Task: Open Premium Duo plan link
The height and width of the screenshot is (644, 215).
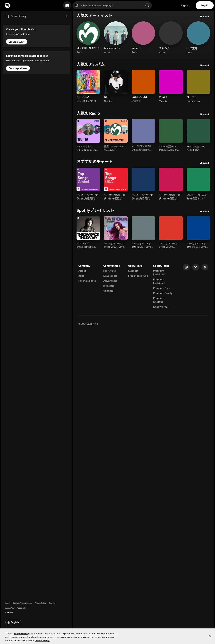Action: click(x=161, y=288)
